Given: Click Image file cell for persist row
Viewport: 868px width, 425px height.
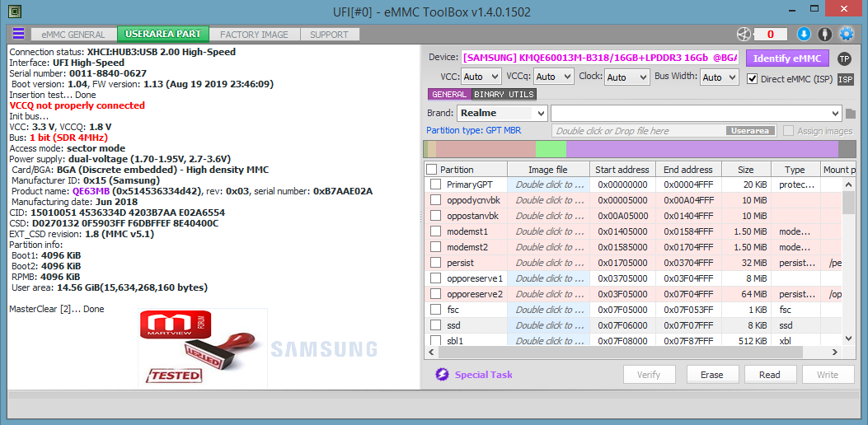Looking at the screenshot, I should click(x=548, y=262).
